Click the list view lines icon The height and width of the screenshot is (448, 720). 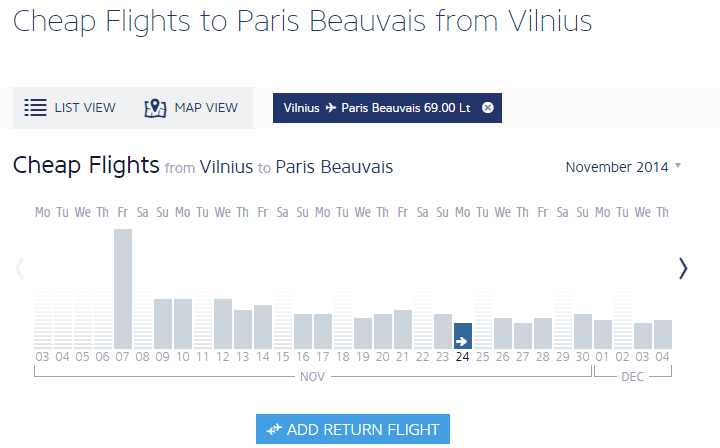click(36, 108)
